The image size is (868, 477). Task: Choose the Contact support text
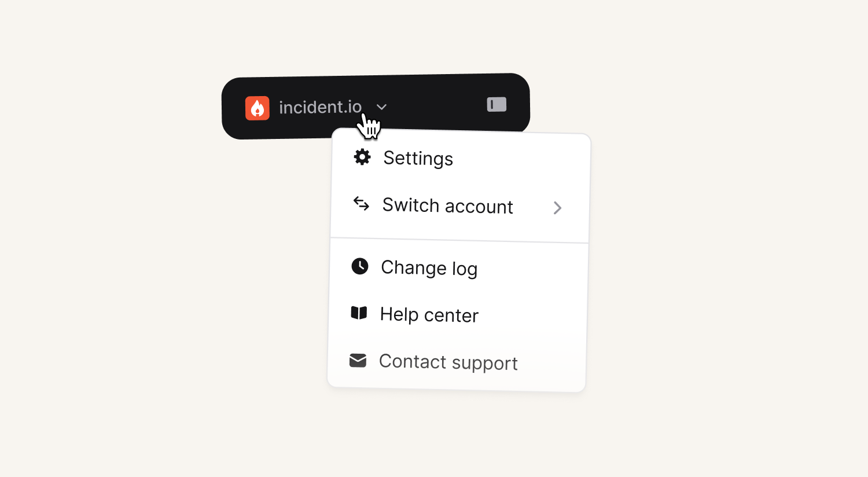(448, 362)
